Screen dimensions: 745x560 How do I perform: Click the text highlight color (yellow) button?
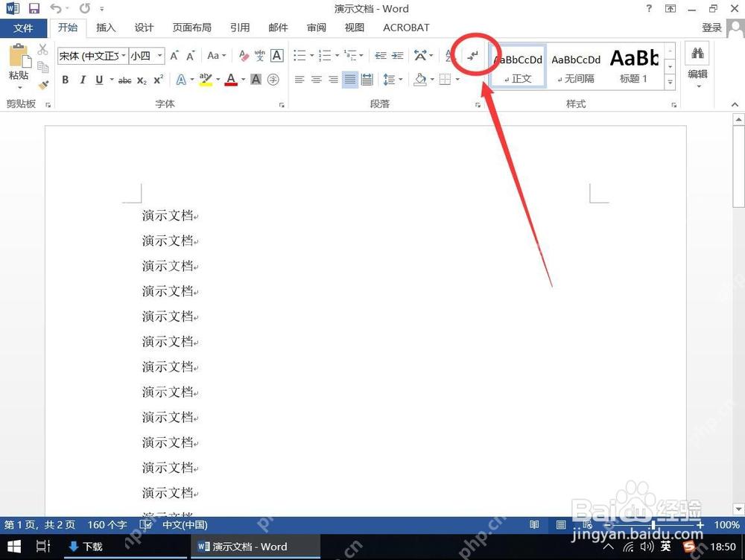coord(206,80)
